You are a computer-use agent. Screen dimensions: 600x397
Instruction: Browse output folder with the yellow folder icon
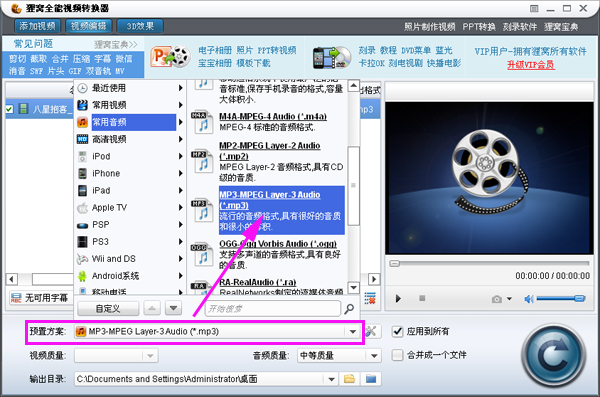tap(349, 379)
